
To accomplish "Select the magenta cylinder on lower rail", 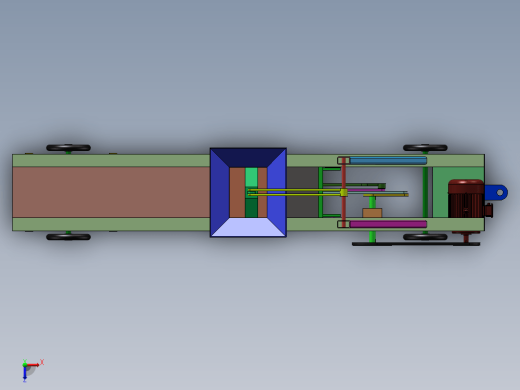I will 388,224.
